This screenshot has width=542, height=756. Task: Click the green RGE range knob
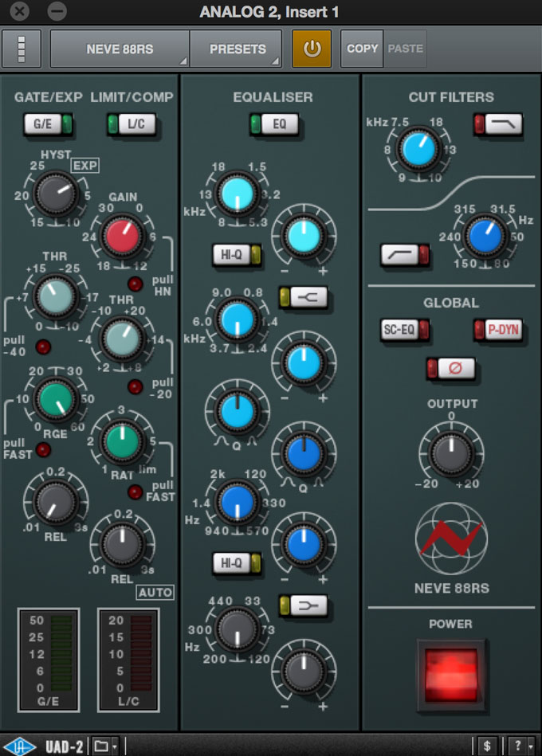pos(56,400)
